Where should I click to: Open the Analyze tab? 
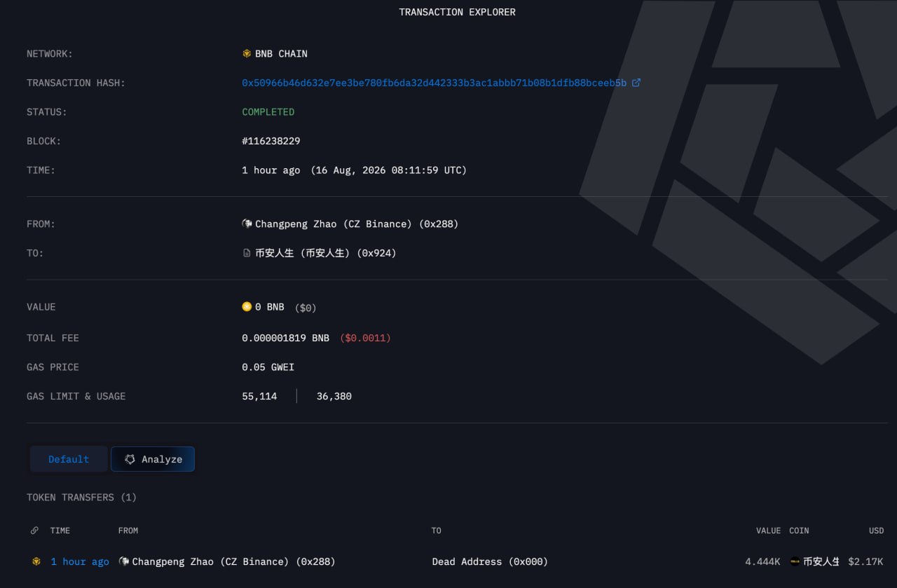[x=153, y=459]
